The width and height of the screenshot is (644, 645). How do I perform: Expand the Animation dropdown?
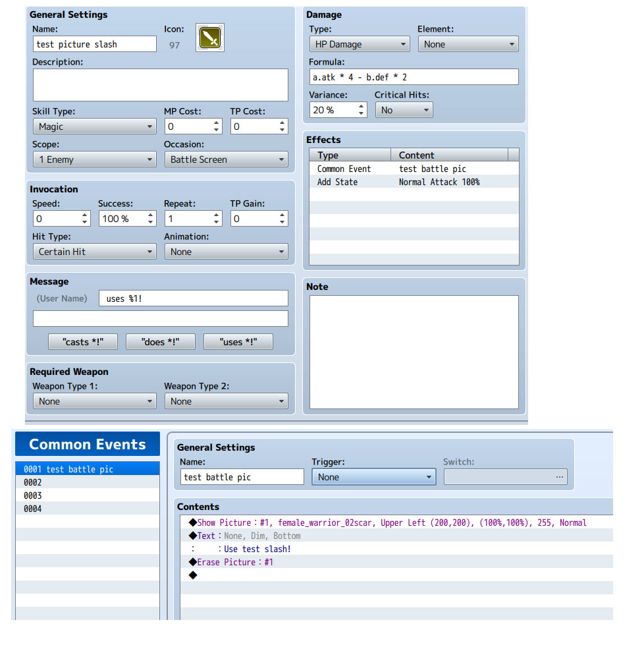[x=226, y=251]
